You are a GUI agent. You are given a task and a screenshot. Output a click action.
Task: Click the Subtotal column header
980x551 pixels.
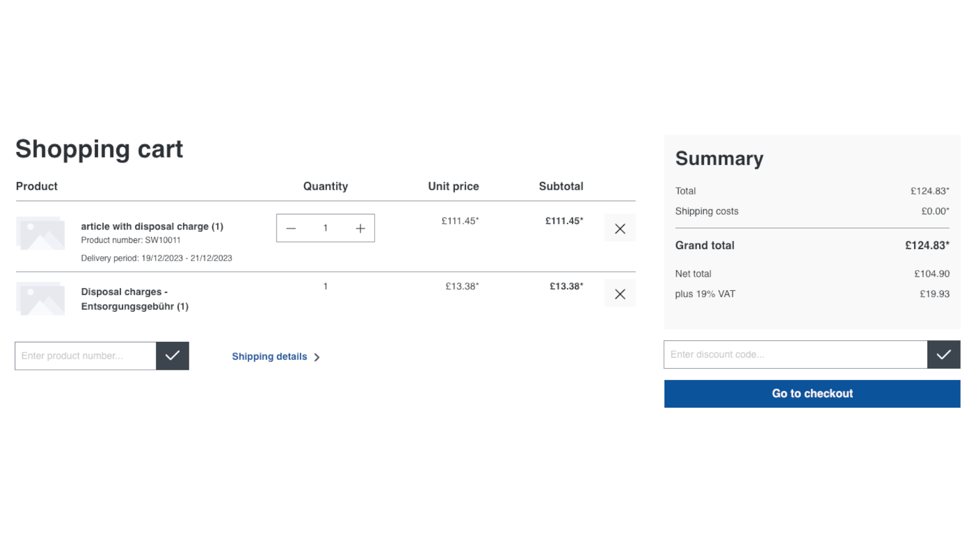(561, 186)
